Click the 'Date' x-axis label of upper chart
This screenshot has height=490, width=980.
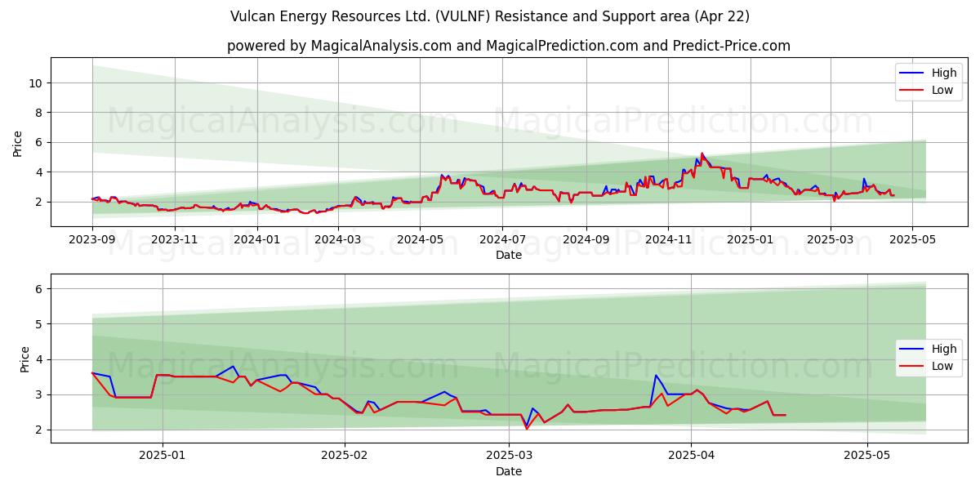click(x=508, y=255)
